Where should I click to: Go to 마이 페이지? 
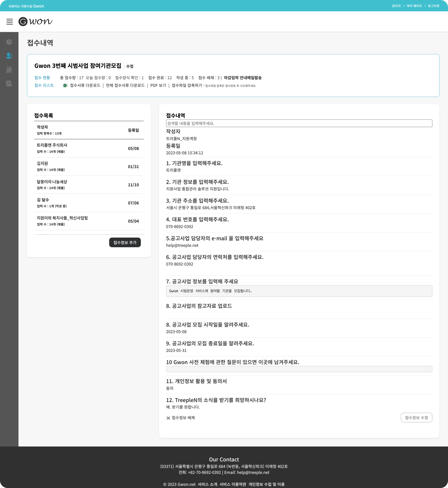pos(414,6)
